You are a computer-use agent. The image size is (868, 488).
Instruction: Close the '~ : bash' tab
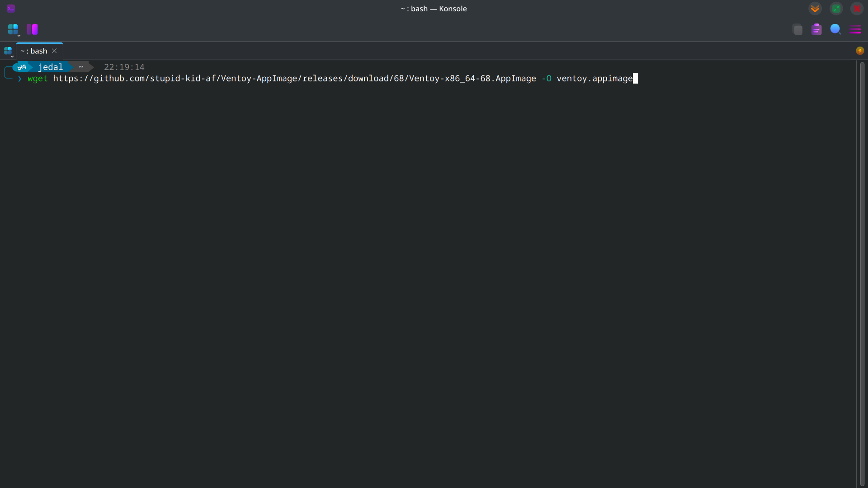pyautogui.click(x=54, y=51)
